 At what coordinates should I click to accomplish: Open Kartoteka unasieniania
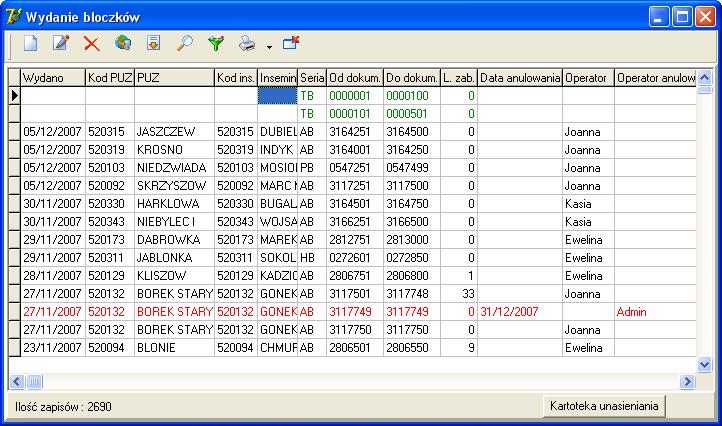pyautogui.click(x=604, y=406)
